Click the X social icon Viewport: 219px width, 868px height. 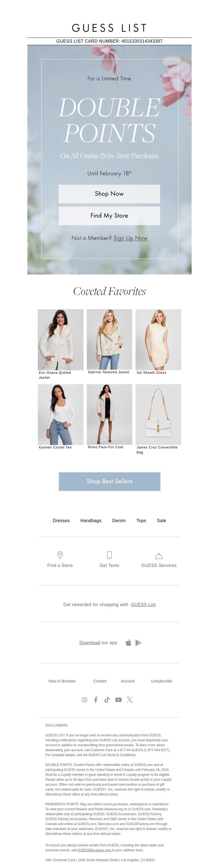[x=130, y=700]
